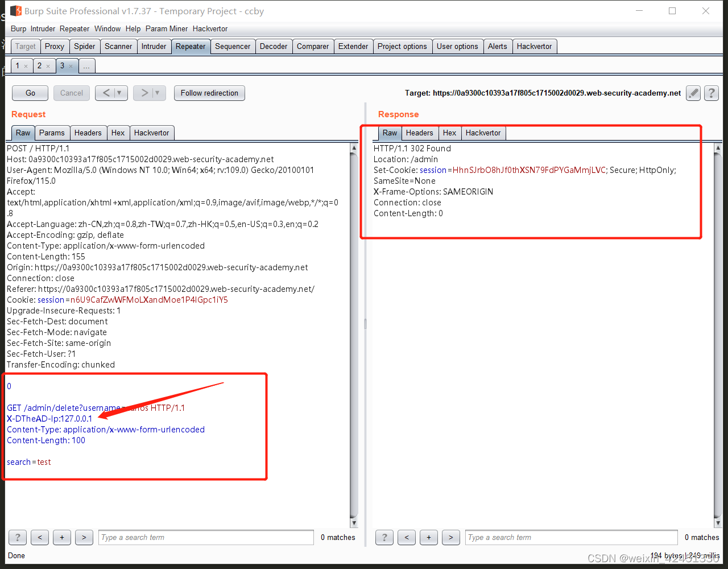Focus the response search term field

(x=572, y=537)
